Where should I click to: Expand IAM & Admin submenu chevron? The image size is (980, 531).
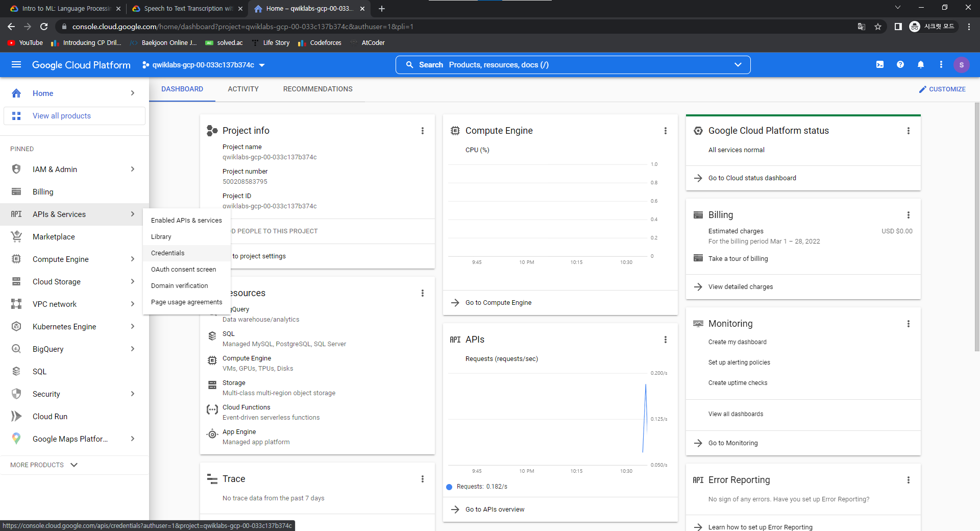point(133,169)
